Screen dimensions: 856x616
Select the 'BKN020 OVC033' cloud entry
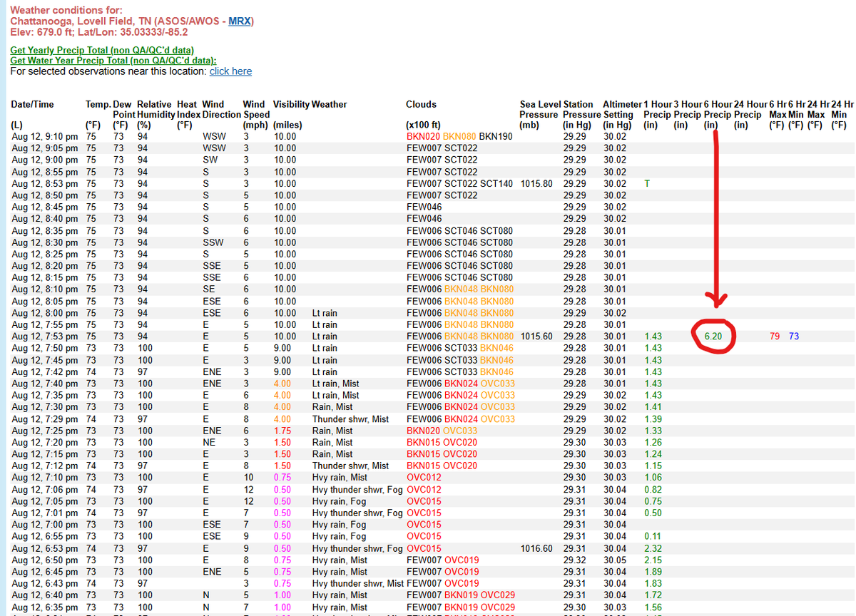click(442, 430)
